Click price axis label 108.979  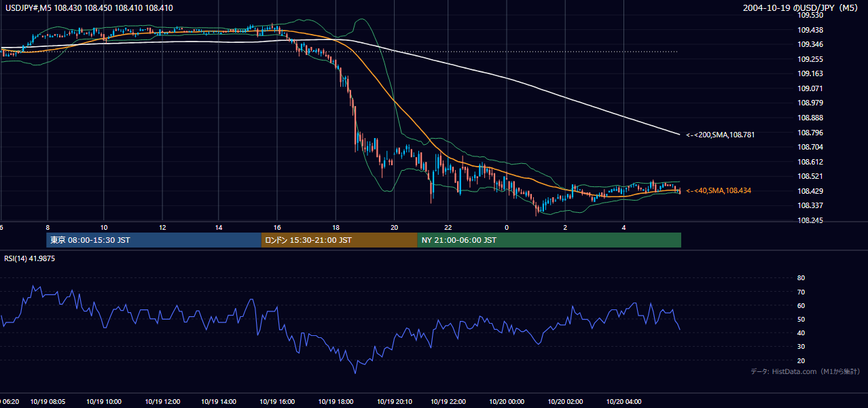810,103
